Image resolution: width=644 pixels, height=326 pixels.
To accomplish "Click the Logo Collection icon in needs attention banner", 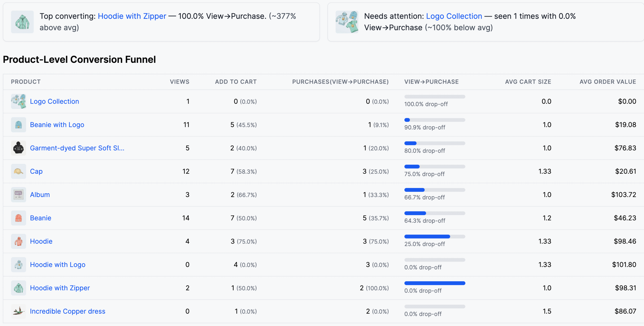I will click(347, 22).
